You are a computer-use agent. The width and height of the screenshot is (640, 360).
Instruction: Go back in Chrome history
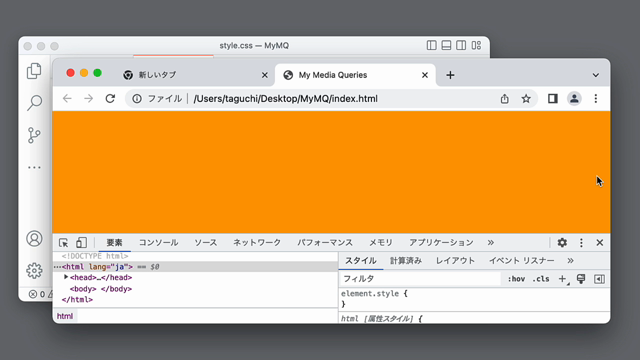tap(67, 98)
